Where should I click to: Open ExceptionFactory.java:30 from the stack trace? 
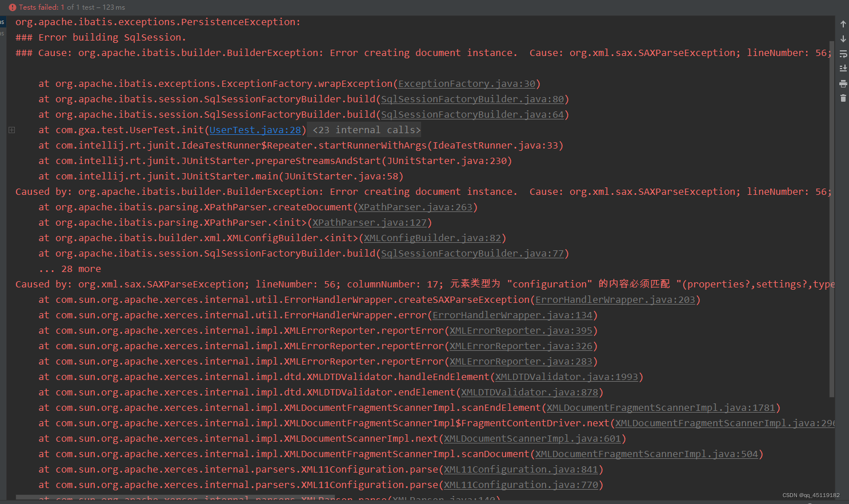[x=467, y=83]
